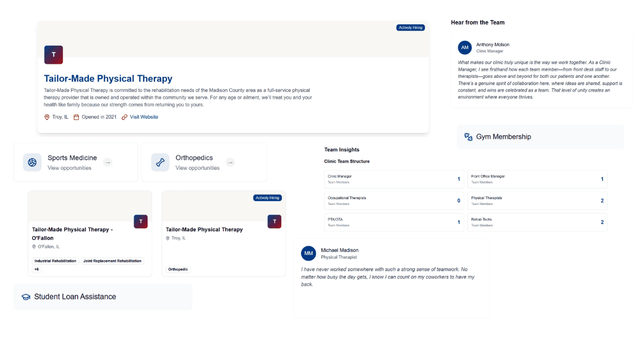Click the calendar icon next to Opened in 2021
Screen dimensions: 644x337
(x=77, y=116)
